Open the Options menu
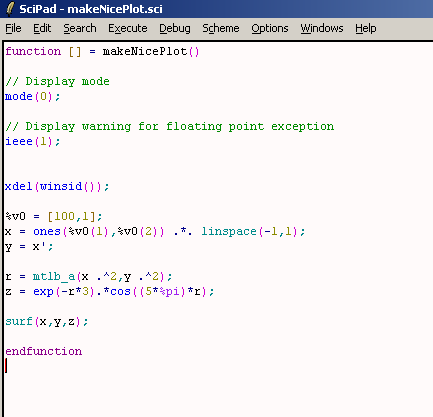 pos(270,29)
